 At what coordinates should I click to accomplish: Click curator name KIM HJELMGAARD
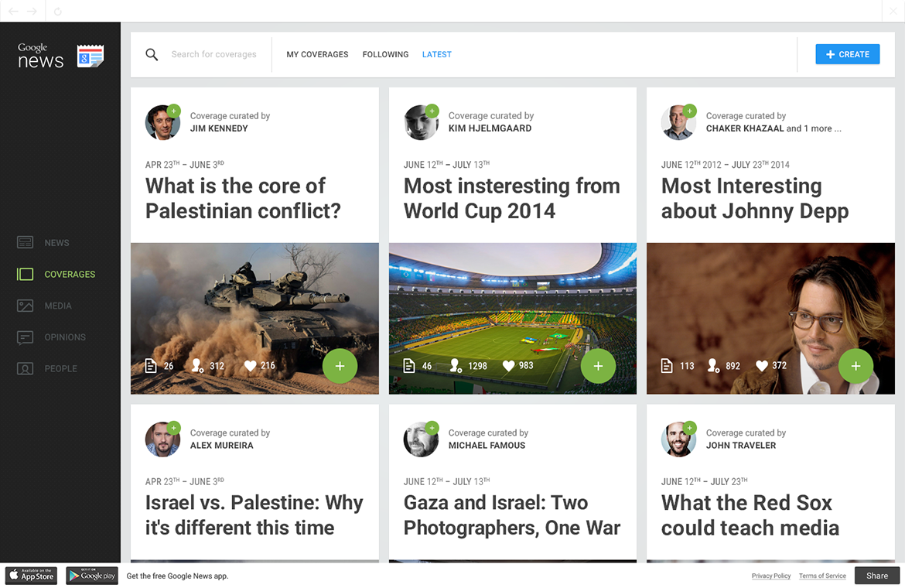tap(490, 128)
